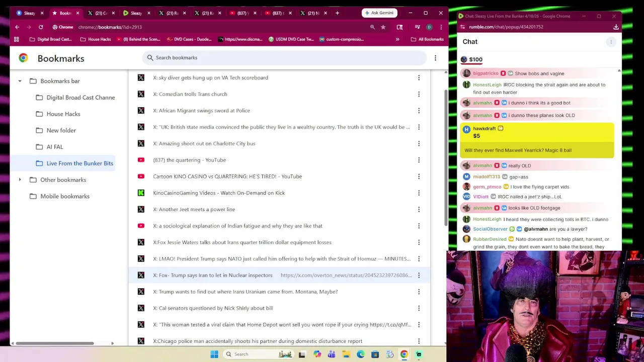This screenshot has width=644, height=362.
Task: Open Microsoft Store from the taskbar
Action: coord(375,354)
